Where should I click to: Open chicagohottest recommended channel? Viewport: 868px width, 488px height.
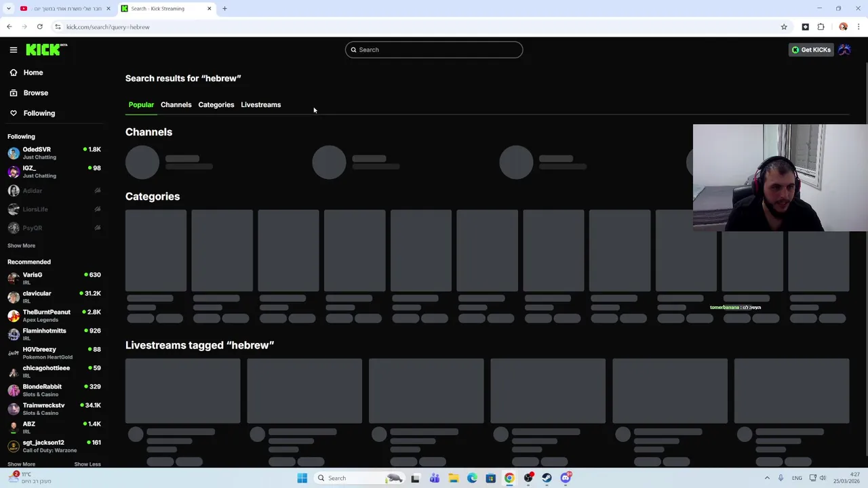(x=54, y=371)
